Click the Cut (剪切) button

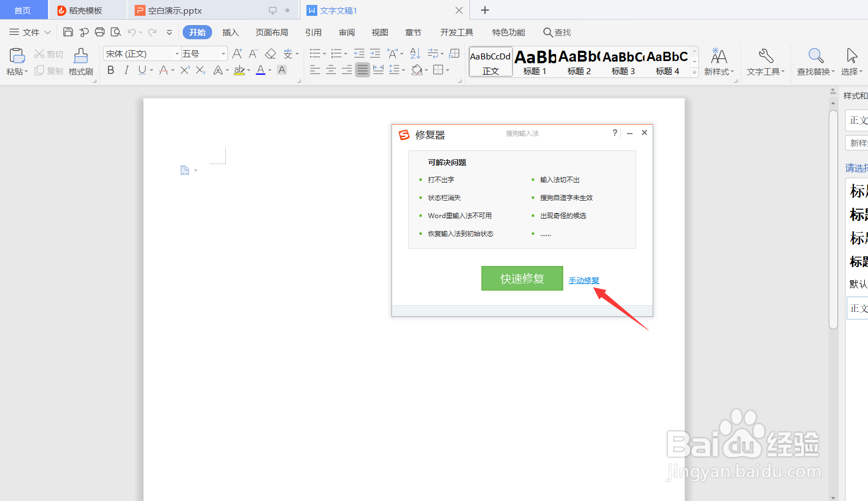point(49,54)
